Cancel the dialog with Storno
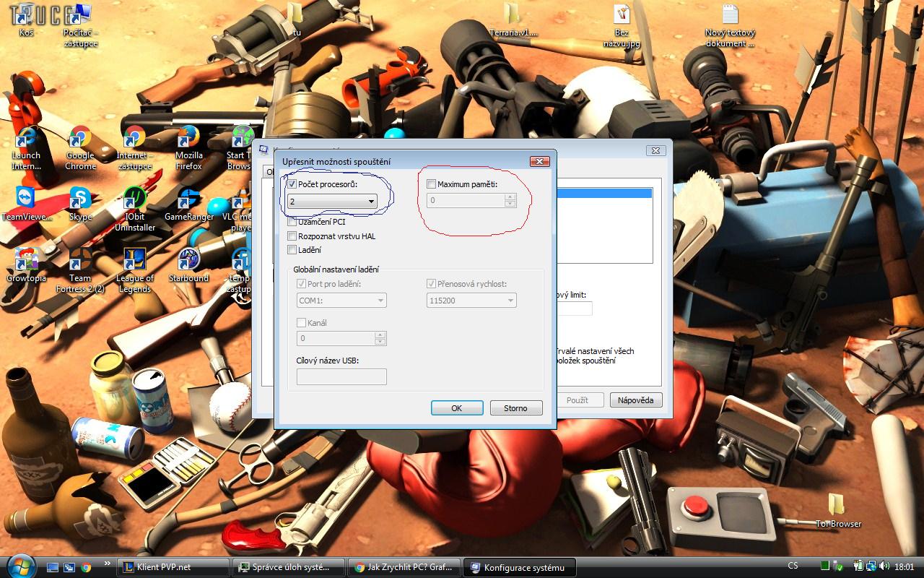924x578 pixels. tap(515, 408)
